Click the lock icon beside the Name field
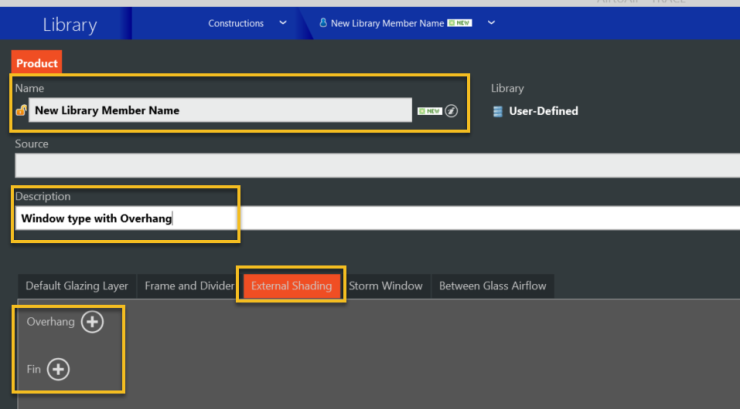 click(21, 111)
